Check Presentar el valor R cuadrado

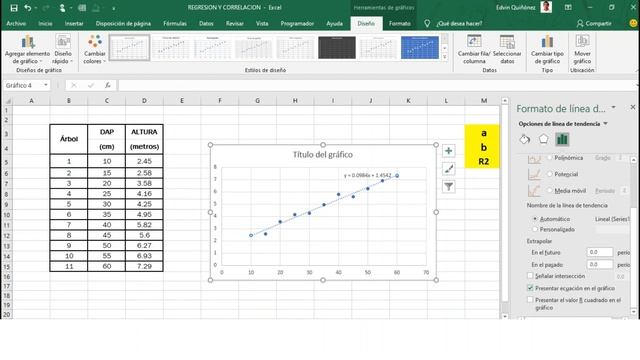pos(530,300)
